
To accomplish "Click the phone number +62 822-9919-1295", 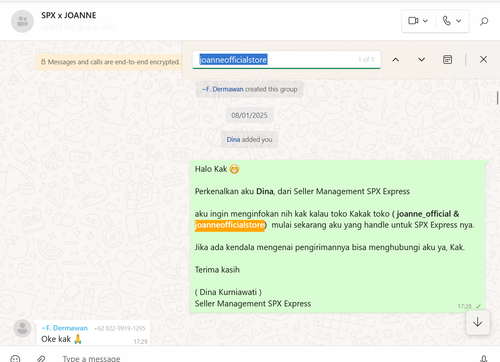I will [120, 328].
